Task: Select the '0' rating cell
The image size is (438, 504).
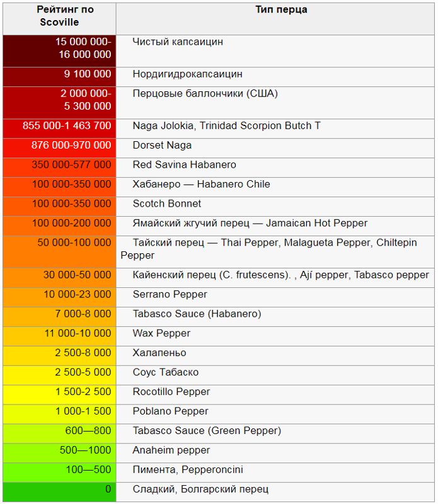Action: point(59,492)
